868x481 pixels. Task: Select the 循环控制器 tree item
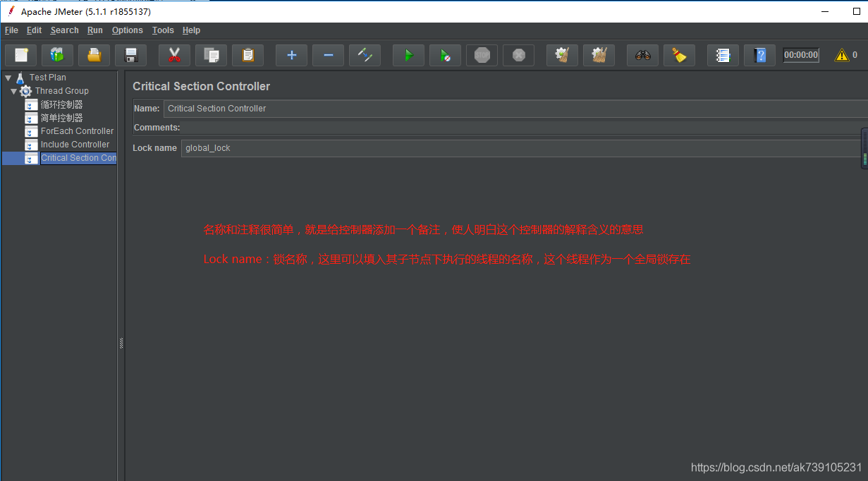[61, 104]
